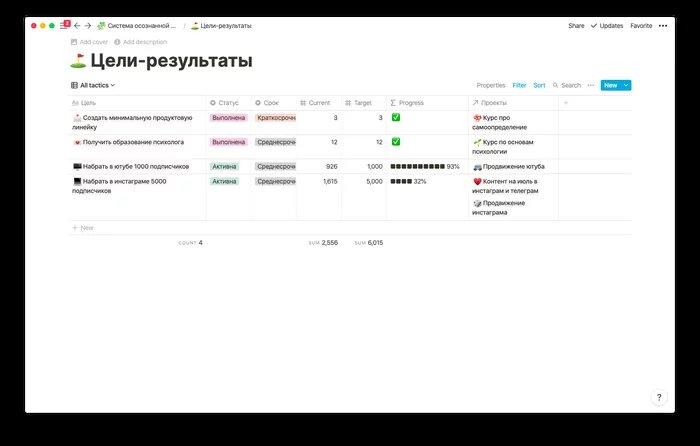The image size is (700, 446).
Task: Click Выполнена status in психолога row
Action: (x=229, y=142)
